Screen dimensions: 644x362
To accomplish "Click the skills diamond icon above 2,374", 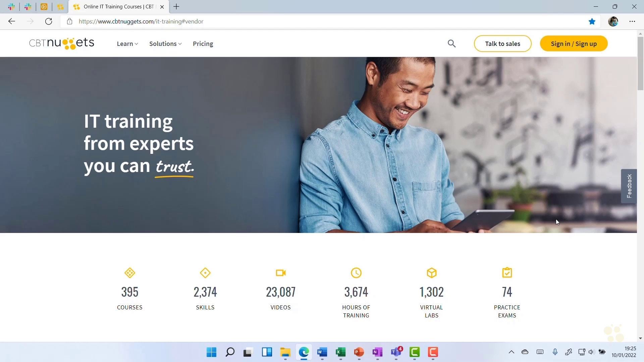I will [205, 273].
